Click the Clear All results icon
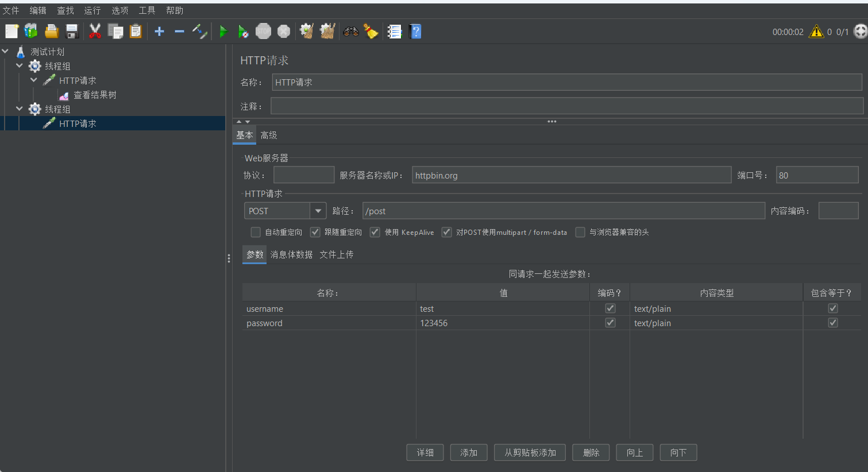Screen dimensions: 868x472 click(x=327, y=31)
